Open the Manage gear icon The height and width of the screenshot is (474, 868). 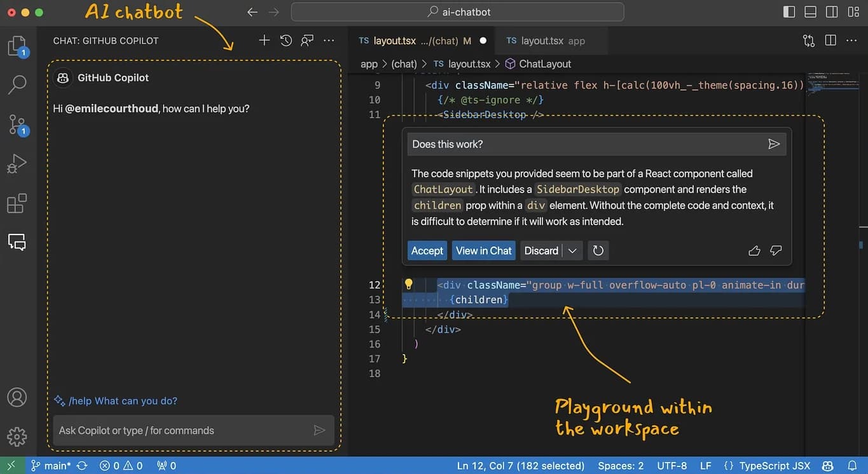click(x=17, y=437)
